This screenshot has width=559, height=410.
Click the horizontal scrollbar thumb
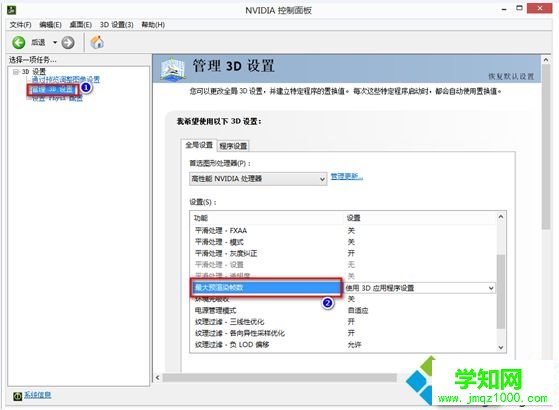(279, 377)
